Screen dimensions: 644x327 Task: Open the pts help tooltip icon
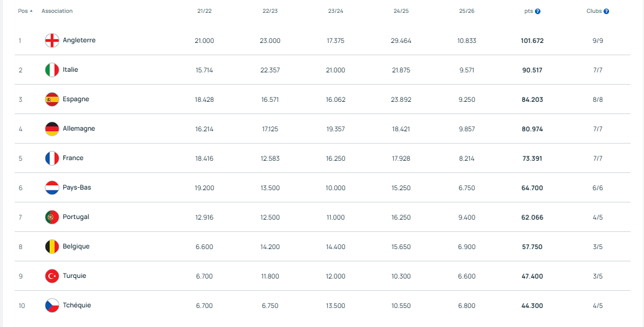[x=537, y=12]
